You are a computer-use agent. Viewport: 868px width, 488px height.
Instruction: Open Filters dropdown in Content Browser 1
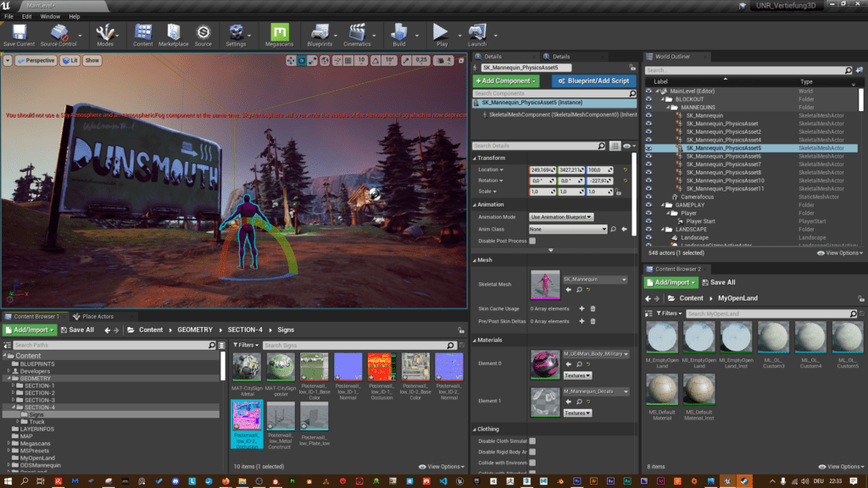click(x=246, y=346)
